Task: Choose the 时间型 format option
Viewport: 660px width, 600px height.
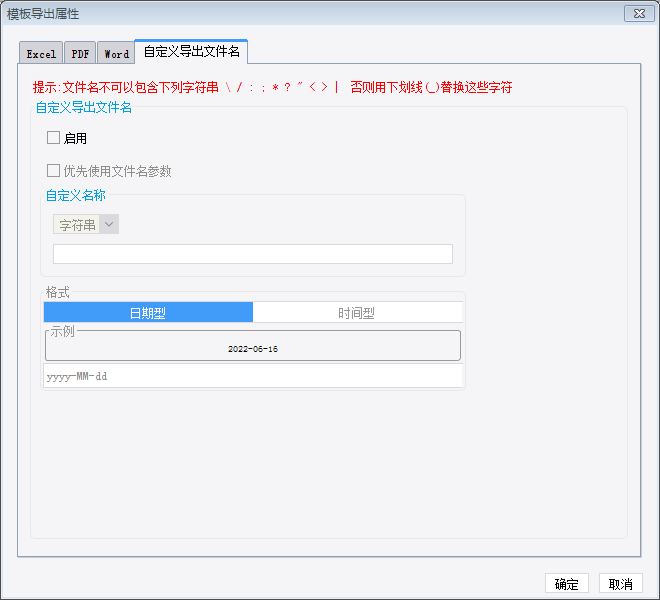Action: 357,312
